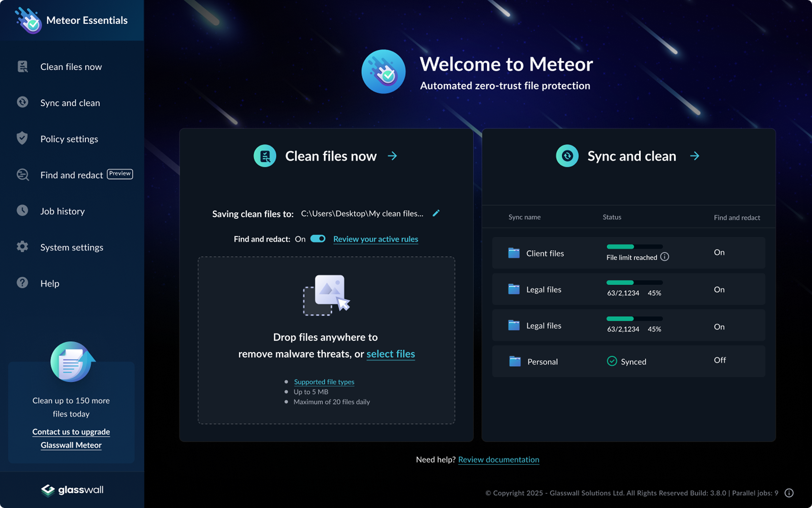The width and height of the screenshot is (812, 508).
Task: Click the build info icon in footer
Action: click(789, 493)
